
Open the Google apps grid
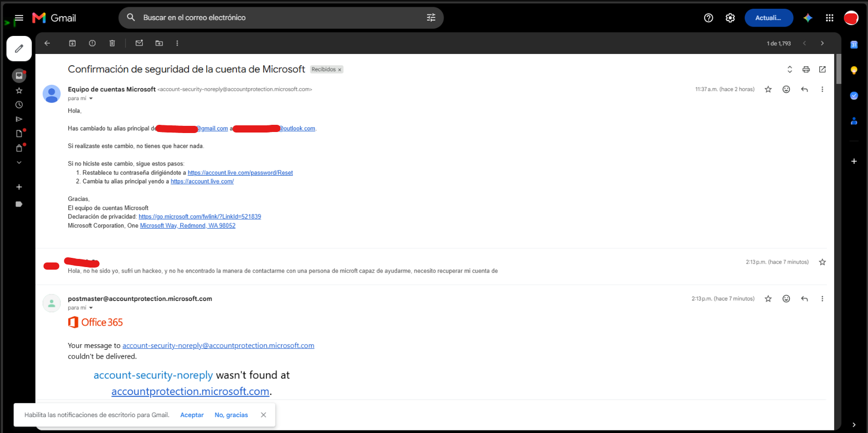coord(829,18)
